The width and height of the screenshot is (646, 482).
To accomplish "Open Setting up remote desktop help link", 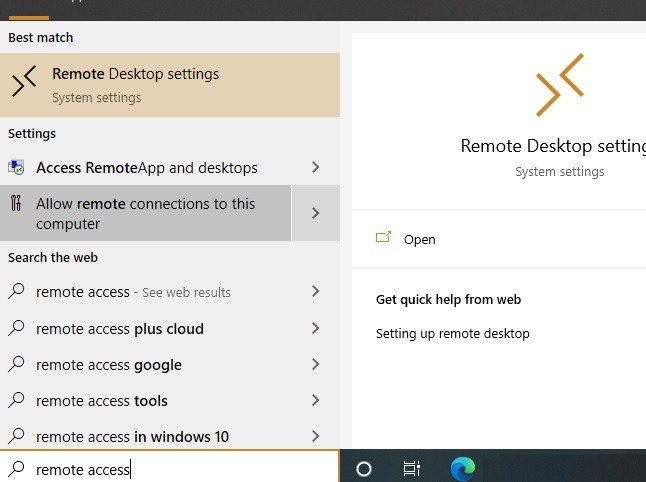I will pyautogui.click(x=452, y=333).
